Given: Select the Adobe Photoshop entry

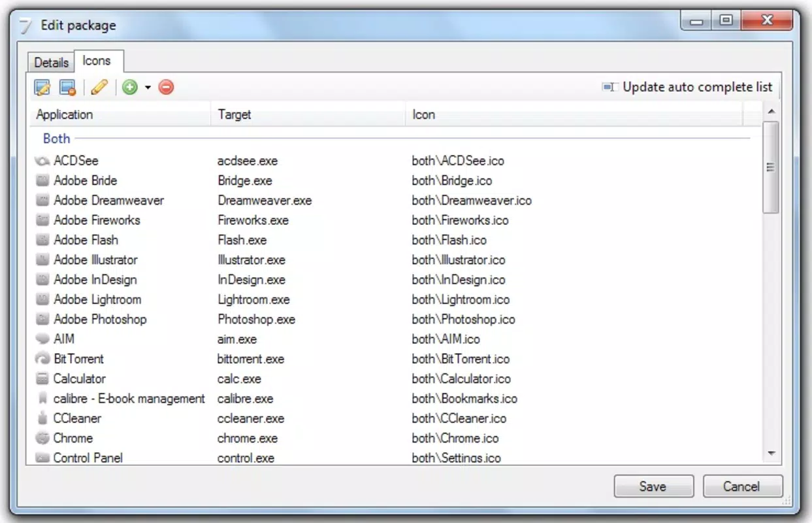Looking at the screenshot, I should [100, 319].
